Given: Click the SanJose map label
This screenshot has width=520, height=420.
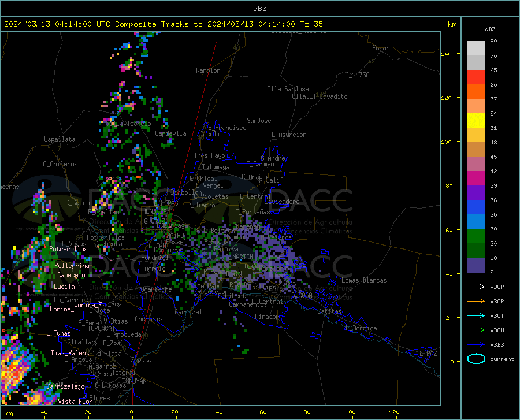Looking at the screenshot, I should tap(259, 121).
